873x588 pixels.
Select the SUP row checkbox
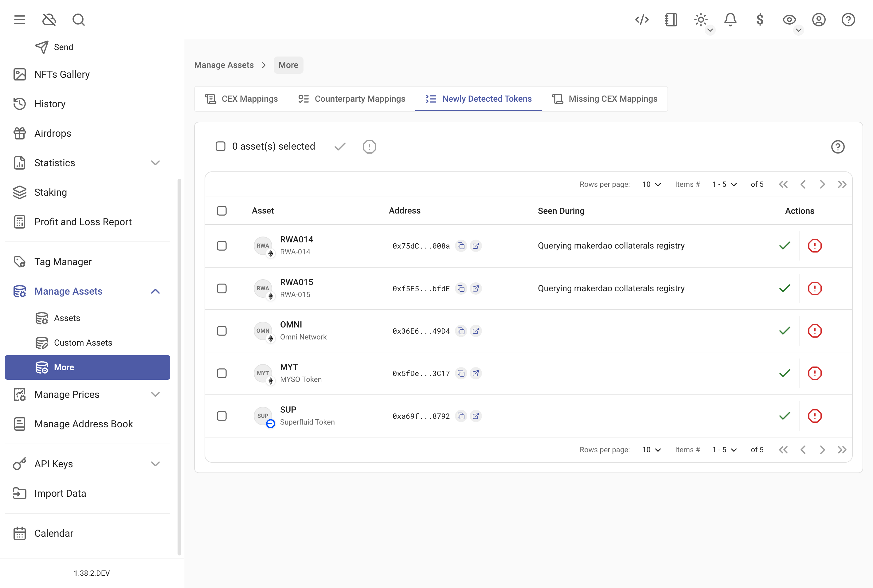tap(221, 416)
